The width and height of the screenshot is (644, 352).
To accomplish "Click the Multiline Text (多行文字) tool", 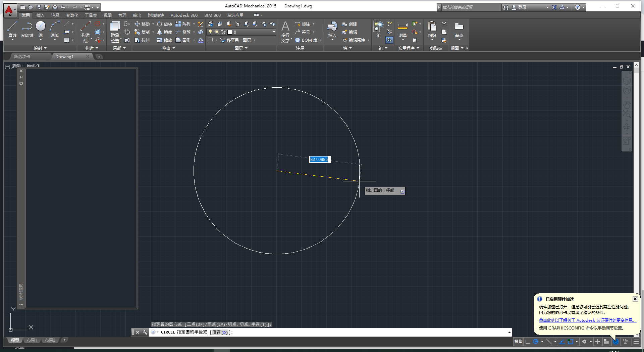I will (x=285, y=32).
